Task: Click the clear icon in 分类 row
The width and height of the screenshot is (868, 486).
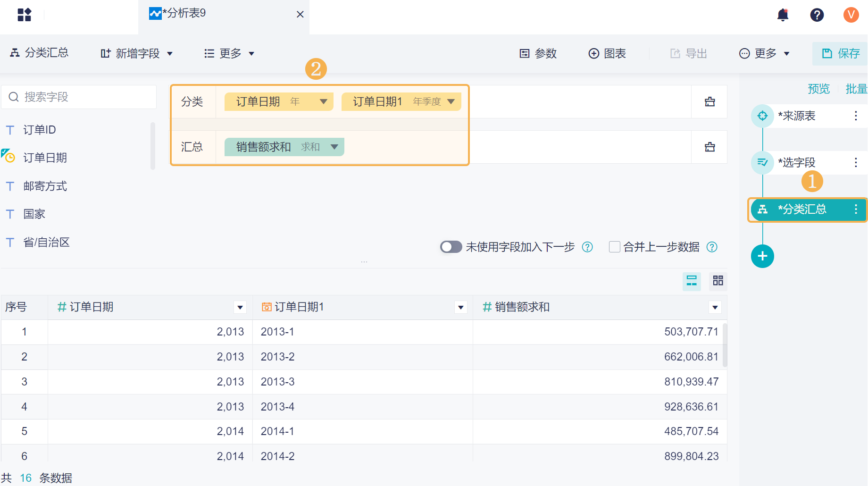Action: tap(709, 101)
